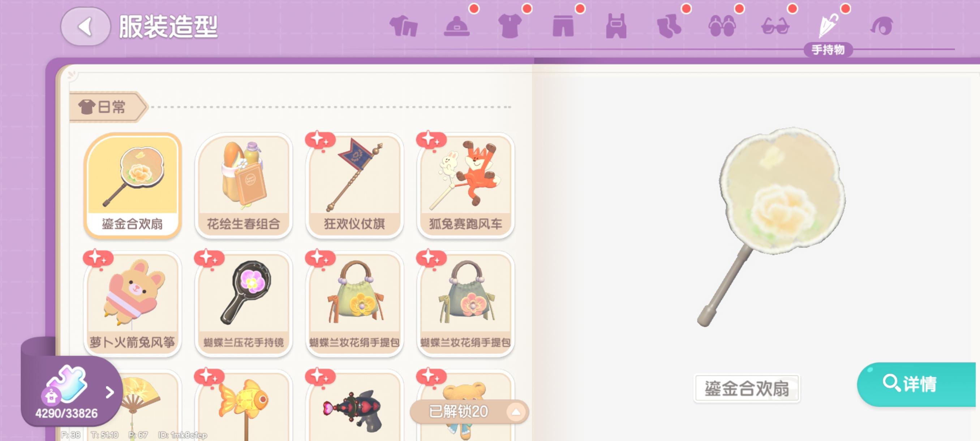The image size is (980, 441).
Task: Choose the shoes category icon
Action: click(x=722, y=26)
